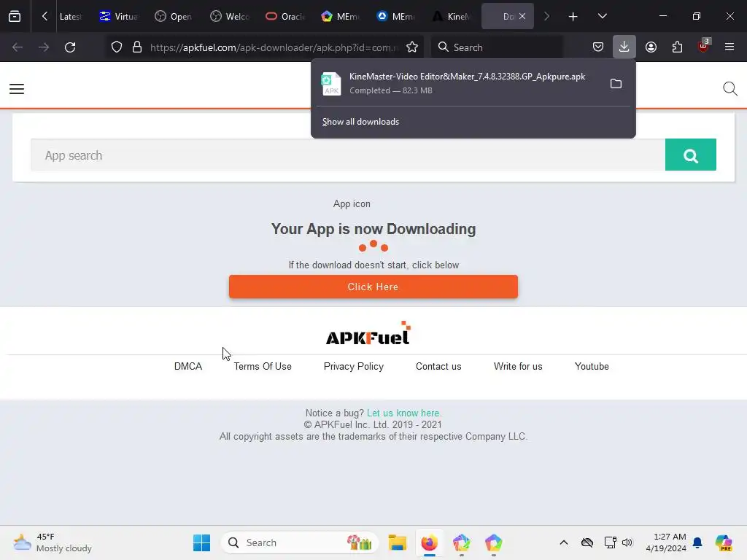The image size is (747, 560).
Task: Open the list all tabs dropdown
Action: click(602, 16)
